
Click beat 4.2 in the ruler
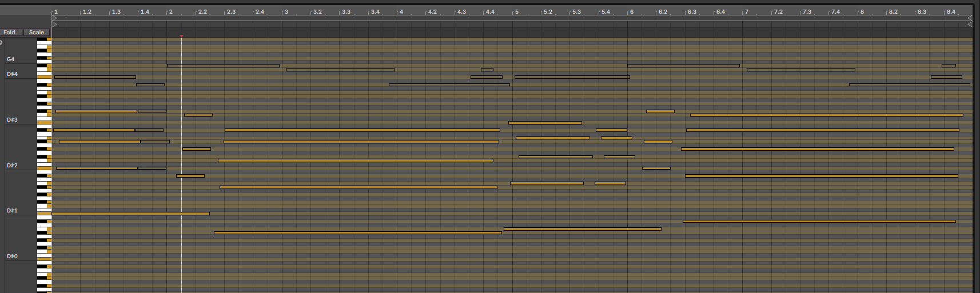pyautogui.click(x=432, y=11)
